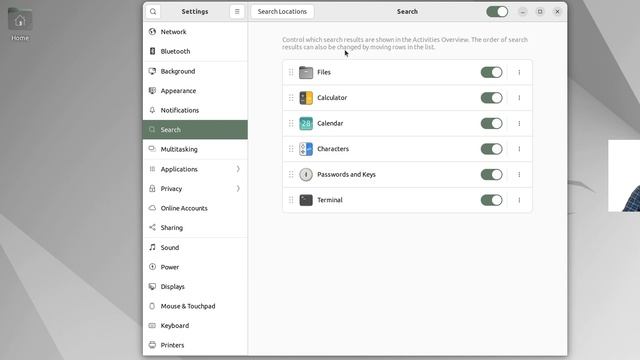This screenshot has width=640, height=360.
Task: Disable Calculator search results
Action: (491, 98)
